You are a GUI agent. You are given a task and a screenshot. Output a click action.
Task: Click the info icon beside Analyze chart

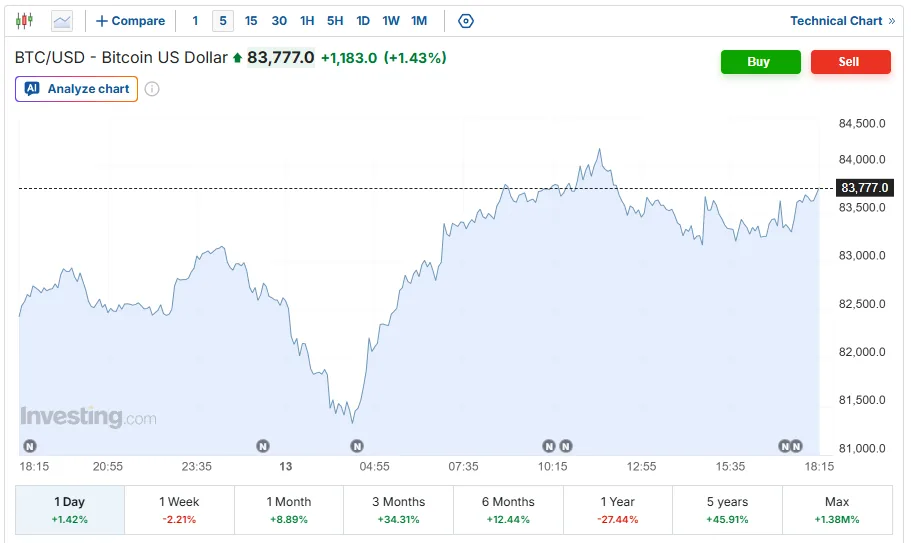tap(152, 89)
